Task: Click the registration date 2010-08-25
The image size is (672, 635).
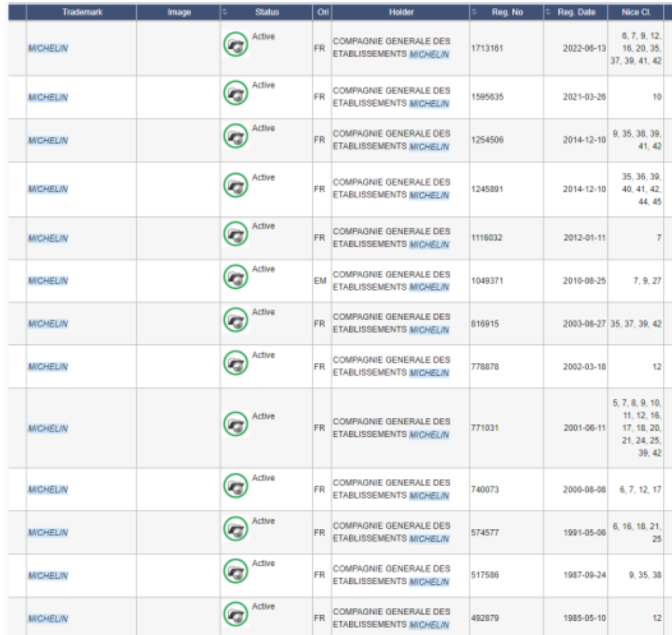Action: 584,281
